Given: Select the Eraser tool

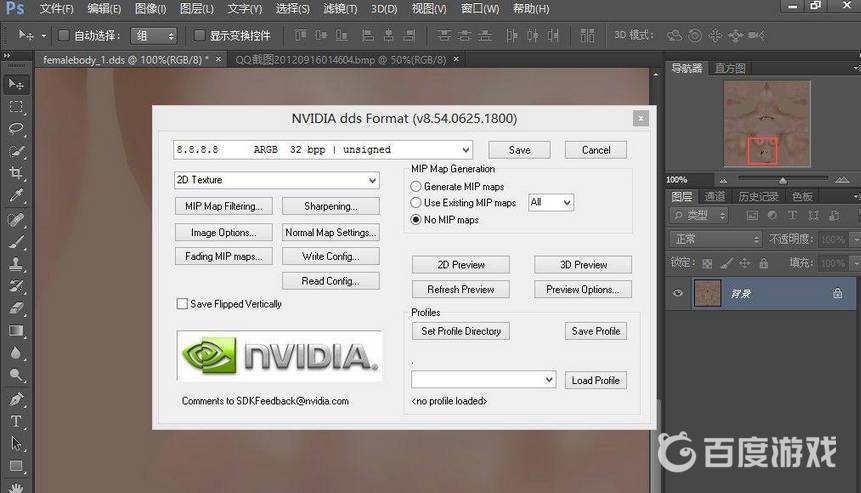Looking at the screenshot, I should pyautogui.click(x=16, y=309).
